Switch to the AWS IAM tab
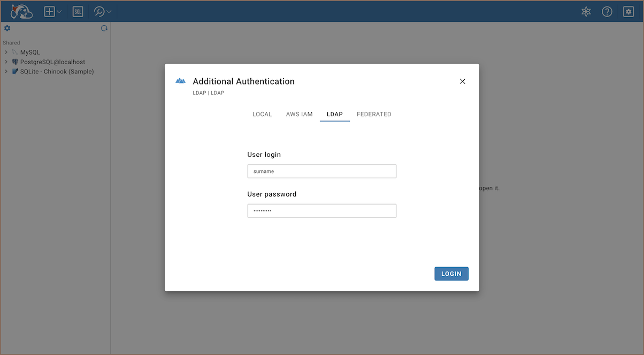 [x=299, y=114]
